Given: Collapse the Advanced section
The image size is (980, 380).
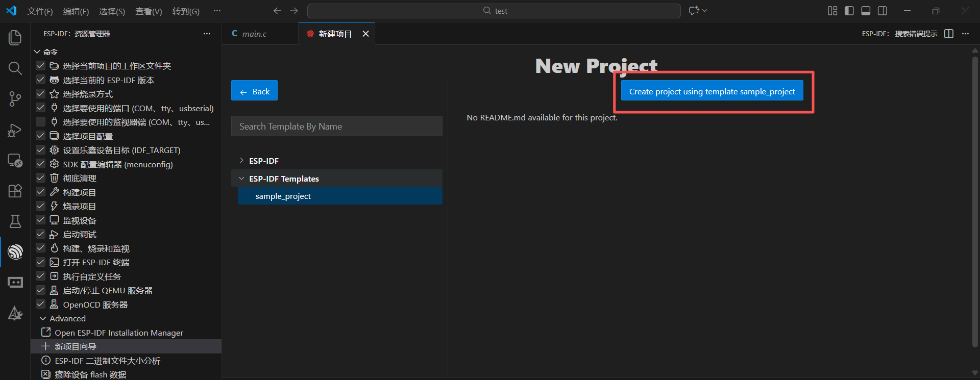Looking at the screenshot, I should coord(43,318).
